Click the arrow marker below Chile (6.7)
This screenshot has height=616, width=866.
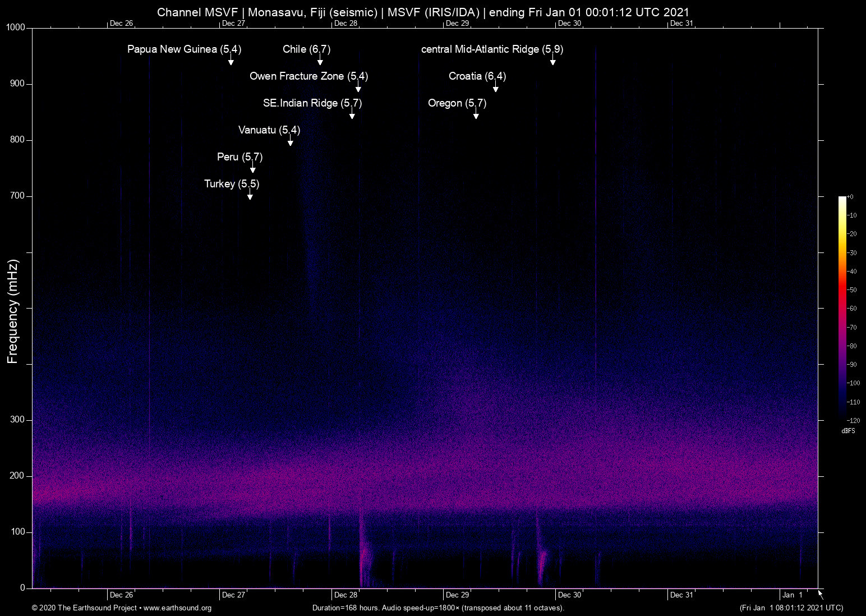(x=320, y=62)
